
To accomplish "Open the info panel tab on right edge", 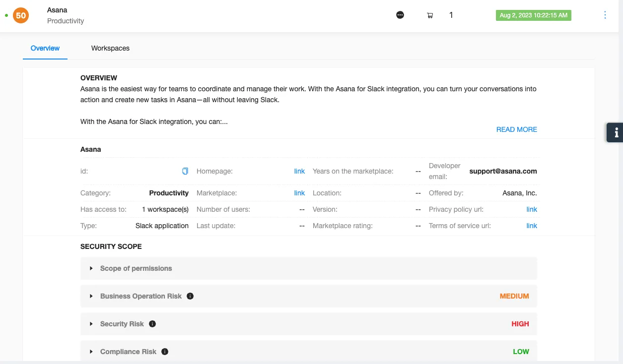I will [x=616, y=132].
